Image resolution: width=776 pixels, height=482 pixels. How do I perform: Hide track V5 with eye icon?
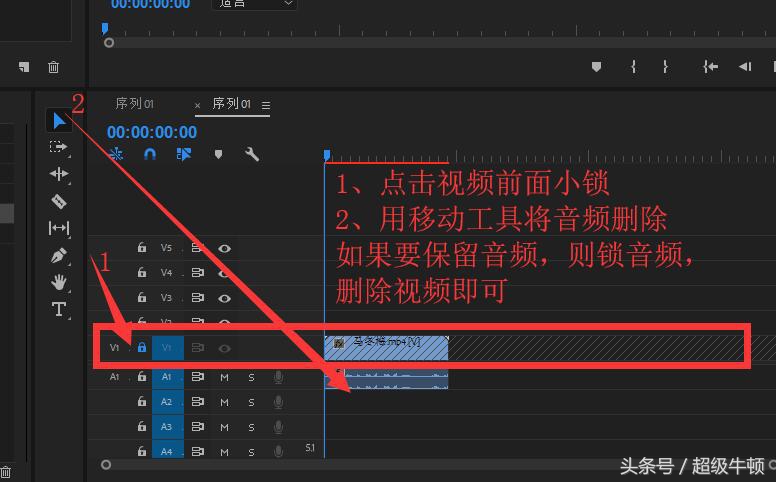[x=225, y=248]
